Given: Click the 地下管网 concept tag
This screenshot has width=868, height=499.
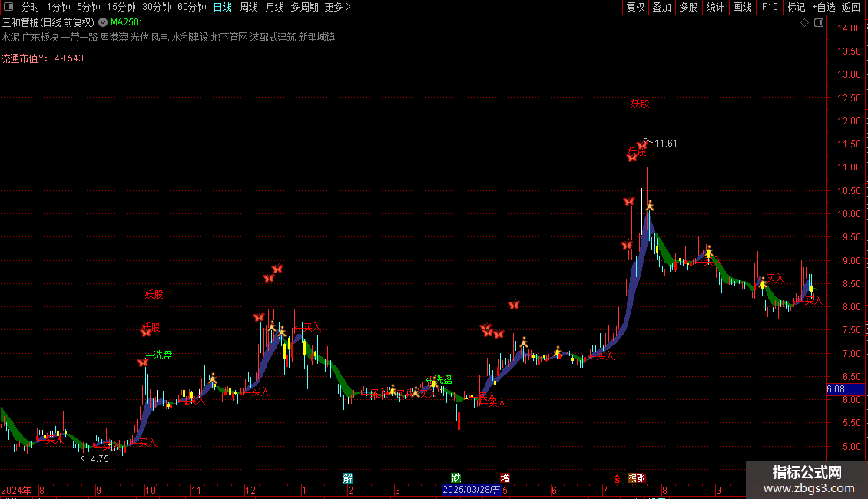Looking at the screenshot, I should (230, 37).
